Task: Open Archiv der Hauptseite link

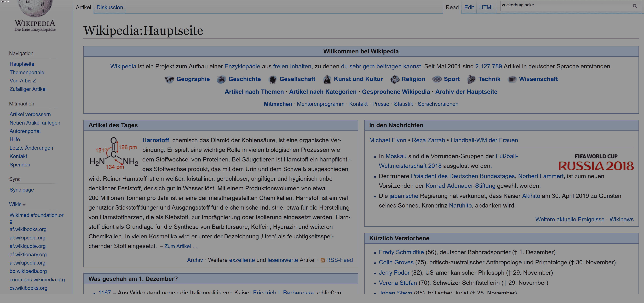Action: click(x=466, y=92)
